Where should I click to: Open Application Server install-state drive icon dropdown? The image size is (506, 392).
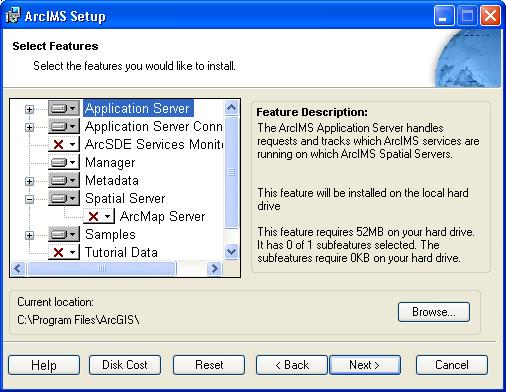[x=64, y=108]
